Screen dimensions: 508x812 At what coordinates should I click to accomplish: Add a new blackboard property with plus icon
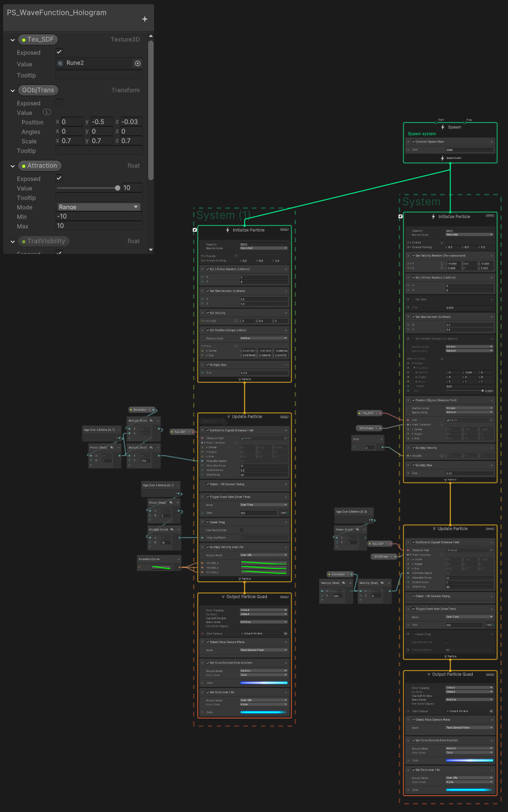pyautogui.click(x=145, y=19)
